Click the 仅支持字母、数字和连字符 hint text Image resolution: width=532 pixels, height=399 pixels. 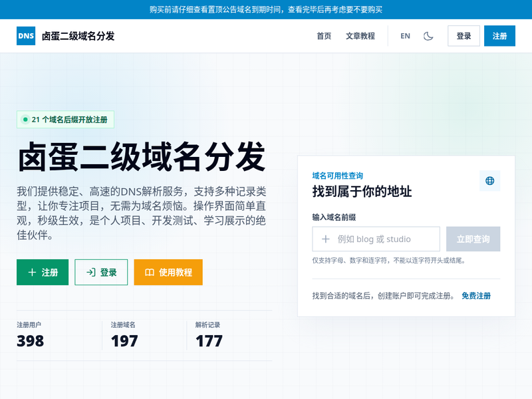(389, 261)
